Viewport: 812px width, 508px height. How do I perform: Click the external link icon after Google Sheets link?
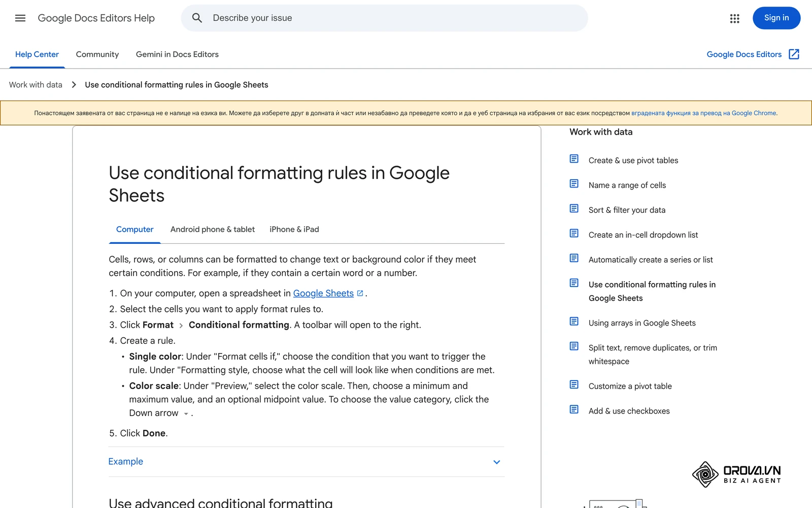tap(360, 294)
